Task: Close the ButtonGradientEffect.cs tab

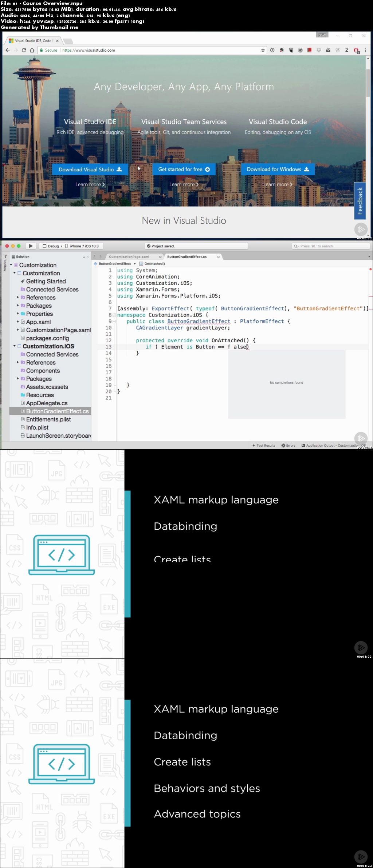Action: 218,257
